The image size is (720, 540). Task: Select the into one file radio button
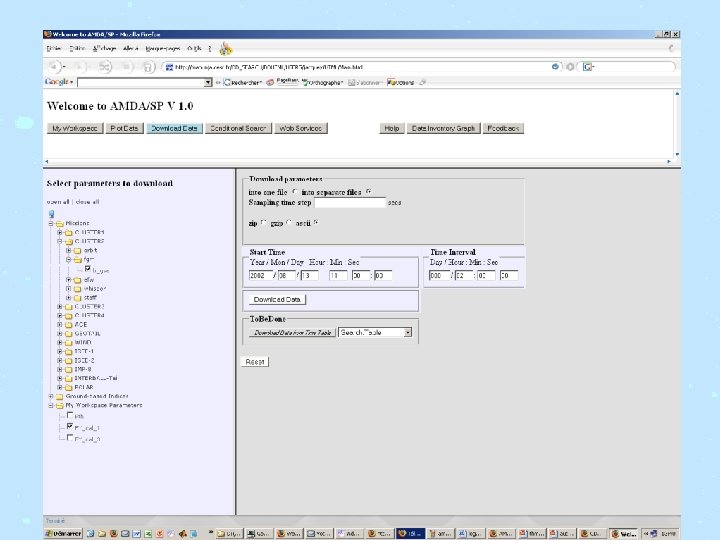pyautogui.click(x=295, y=191)
